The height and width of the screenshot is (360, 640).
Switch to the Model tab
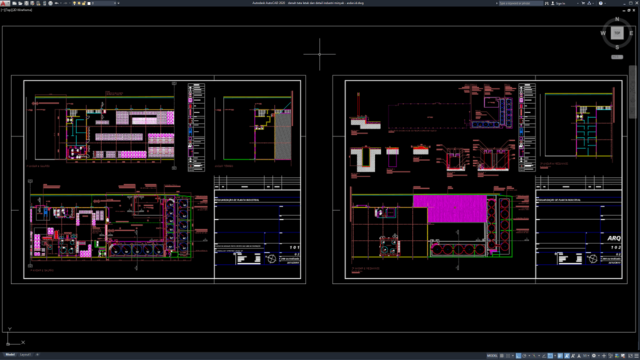(x=10, y=355)
